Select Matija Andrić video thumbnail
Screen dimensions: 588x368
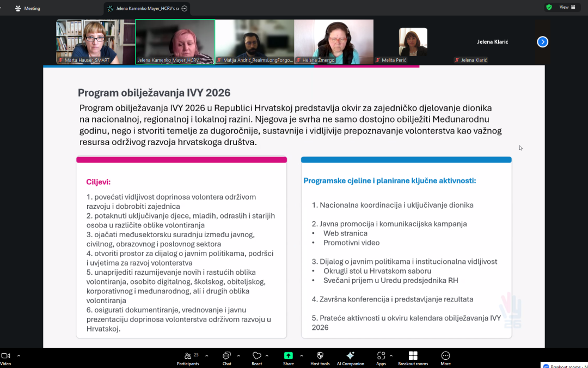pos(255,41)
